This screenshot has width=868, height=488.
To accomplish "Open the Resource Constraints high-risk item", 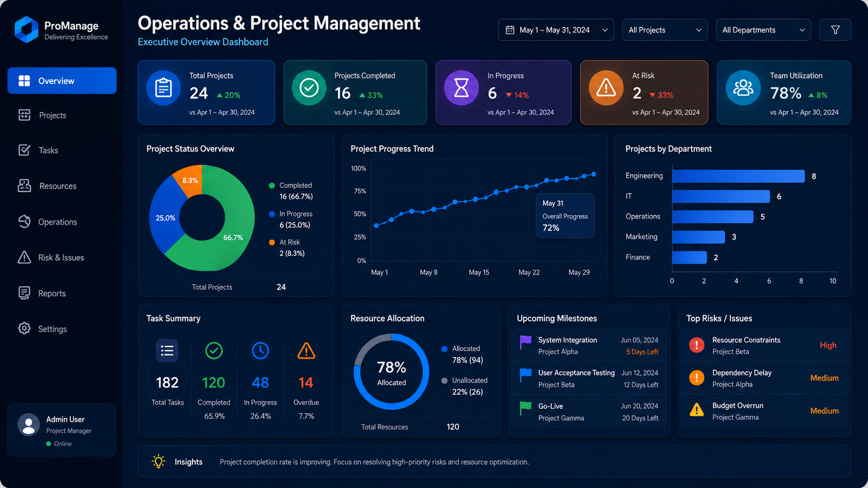I will point(764,345).
